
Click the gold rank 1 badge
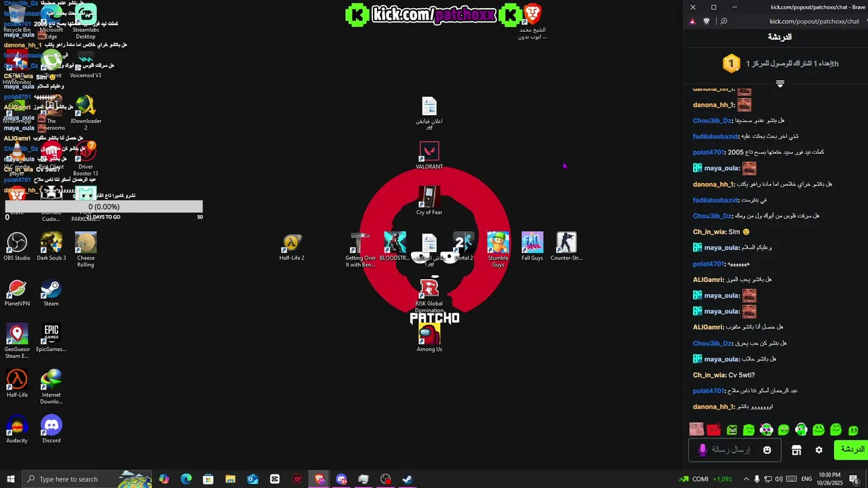(731, 64)
